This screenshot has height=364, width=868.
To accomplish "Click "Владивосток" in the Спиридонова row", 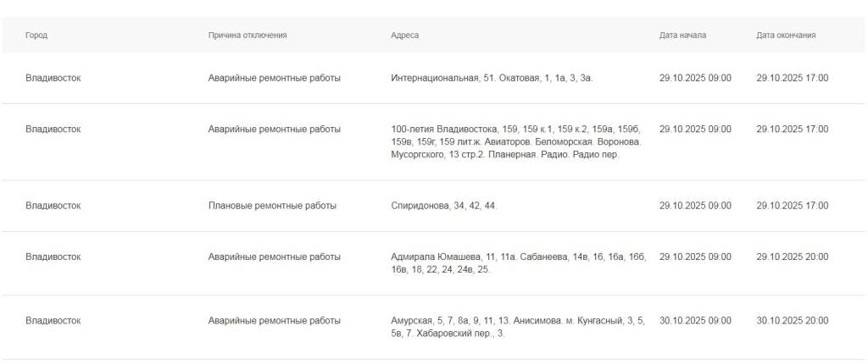I will point(53,206).
